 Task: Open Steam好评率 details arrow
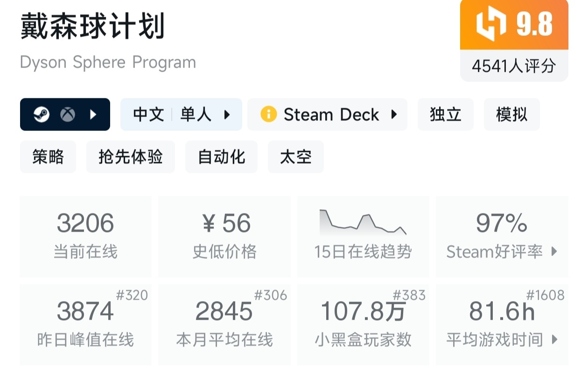(x=554, y=252)
